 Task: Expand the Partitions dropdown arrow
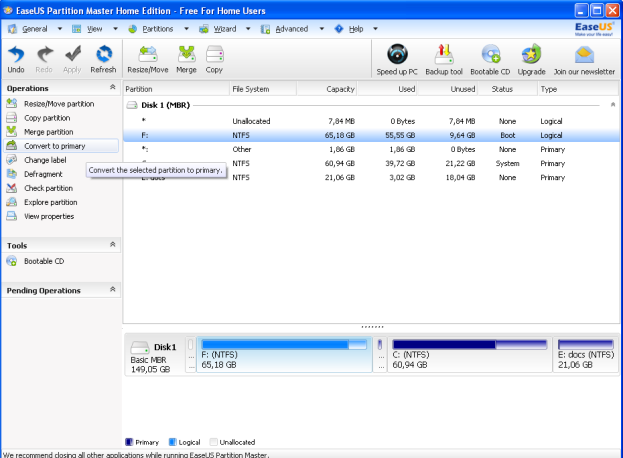pyautogui.click(x=186, y=29)
